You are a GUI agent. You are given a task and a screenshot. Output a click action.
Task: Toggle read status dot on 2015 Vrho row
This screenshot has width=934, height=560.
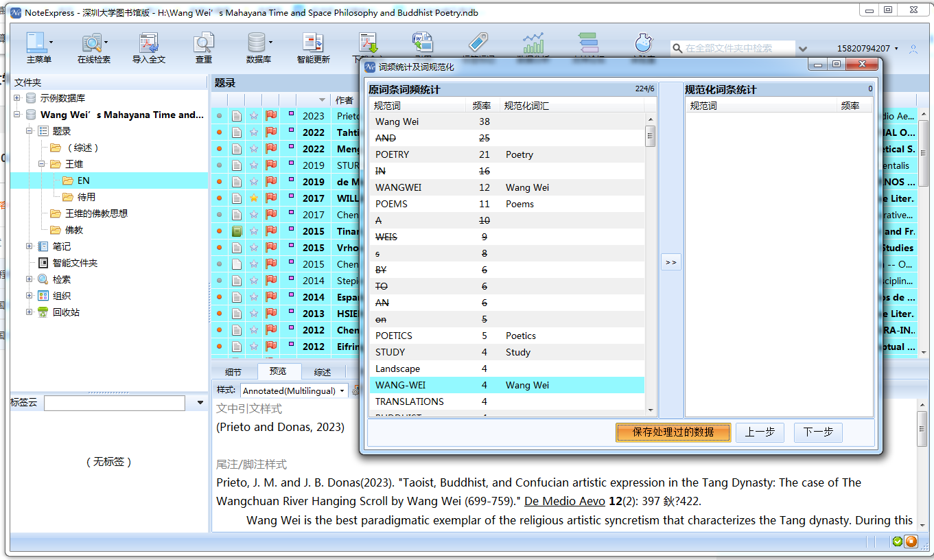click(220, 248)
